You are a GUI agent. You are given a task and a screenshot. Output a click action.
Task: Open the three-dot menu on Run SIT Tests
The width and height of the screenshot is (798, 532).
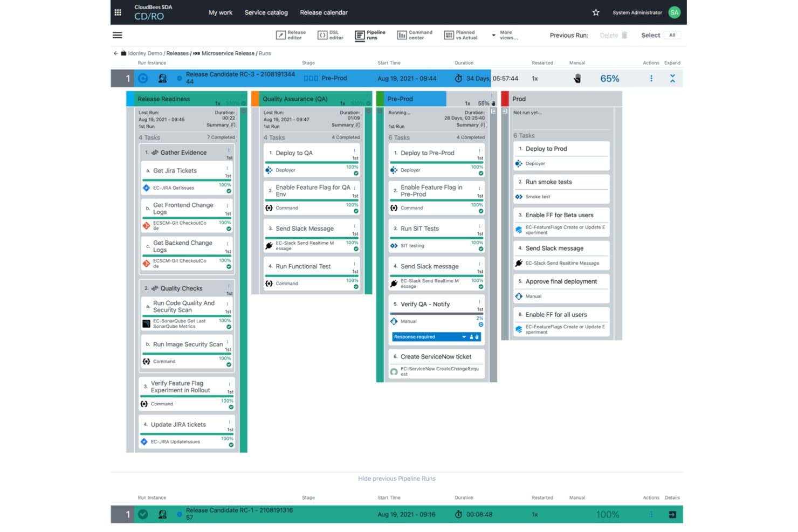479,226
